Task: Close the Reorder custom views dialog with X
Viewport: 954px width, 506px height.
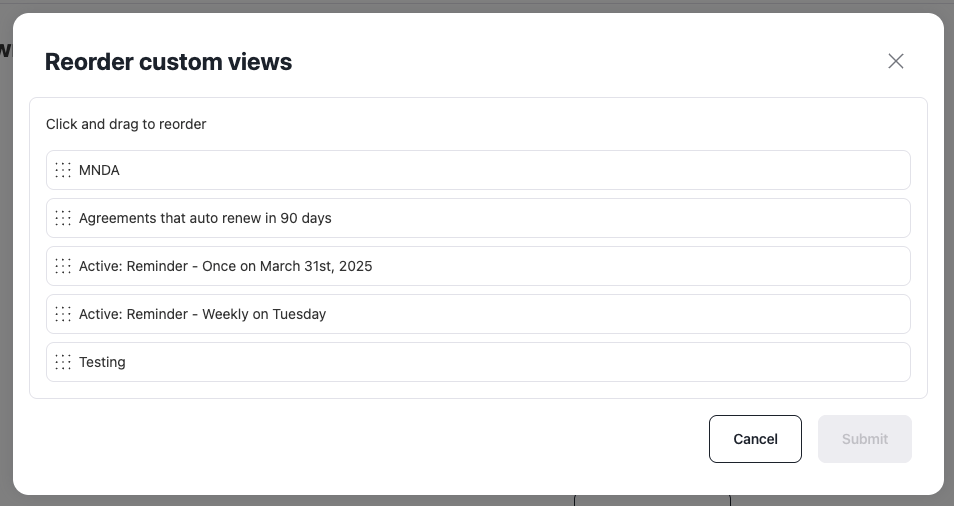Action: click(896, 61)
